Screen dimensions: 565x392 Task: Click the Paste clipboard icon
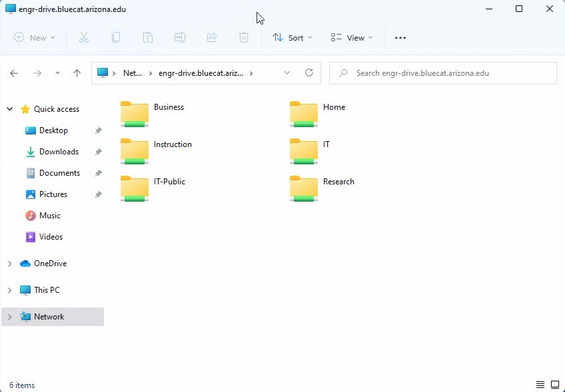148,38
